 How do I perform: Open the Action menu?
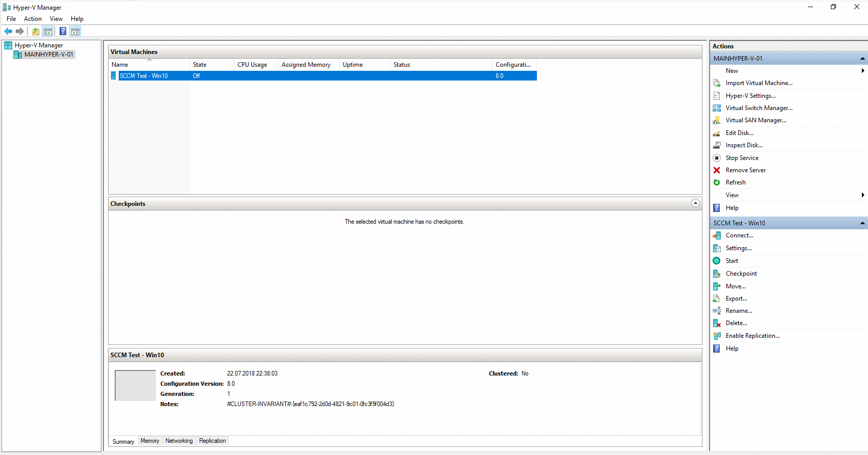(33, 19)
